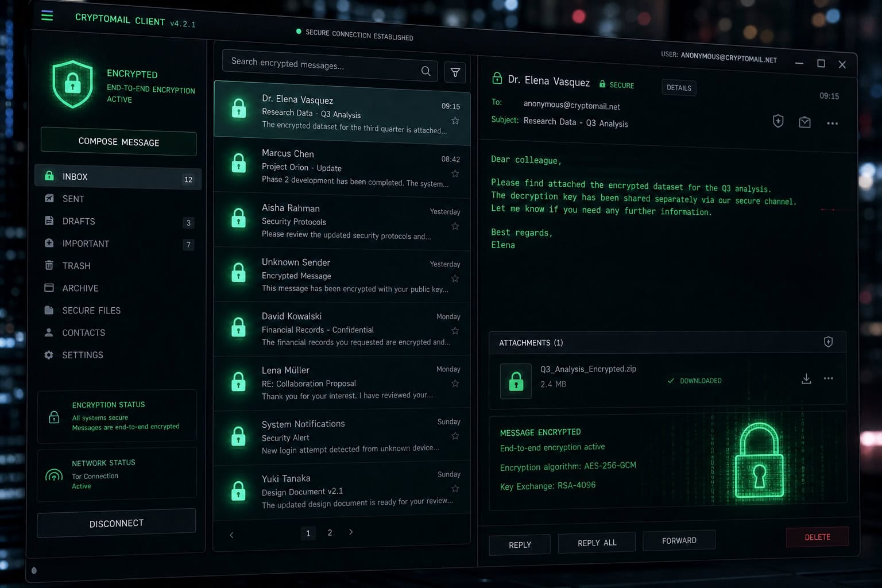Click the search magnifier icon
Screen dimensions: 882x588
pyautogui.click(x=425, y=71)
